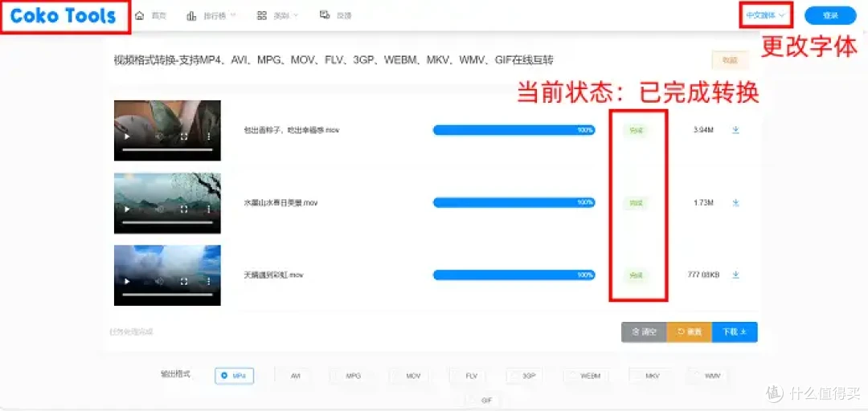Click the file name 包出香粽子，吃出幸福感.mov
868x411 pixels.
click(x=291, y=131)
